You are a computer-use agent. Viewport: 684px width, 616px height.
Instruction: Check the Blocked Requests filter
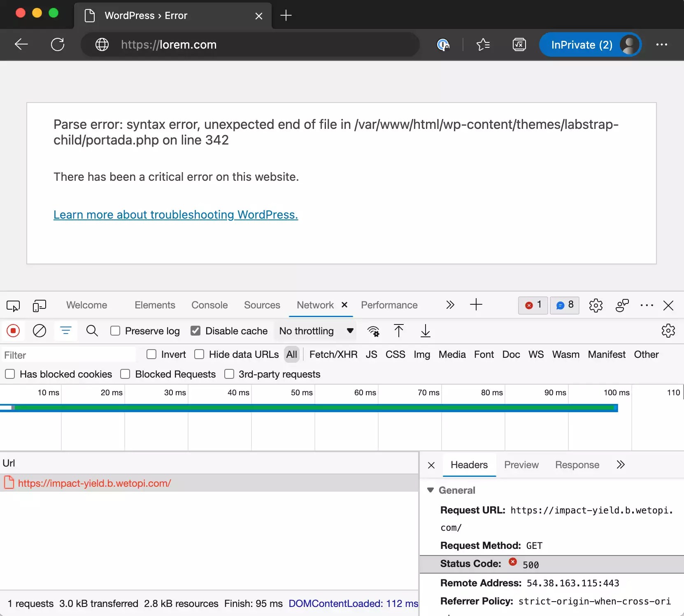(x=126, y=374)
